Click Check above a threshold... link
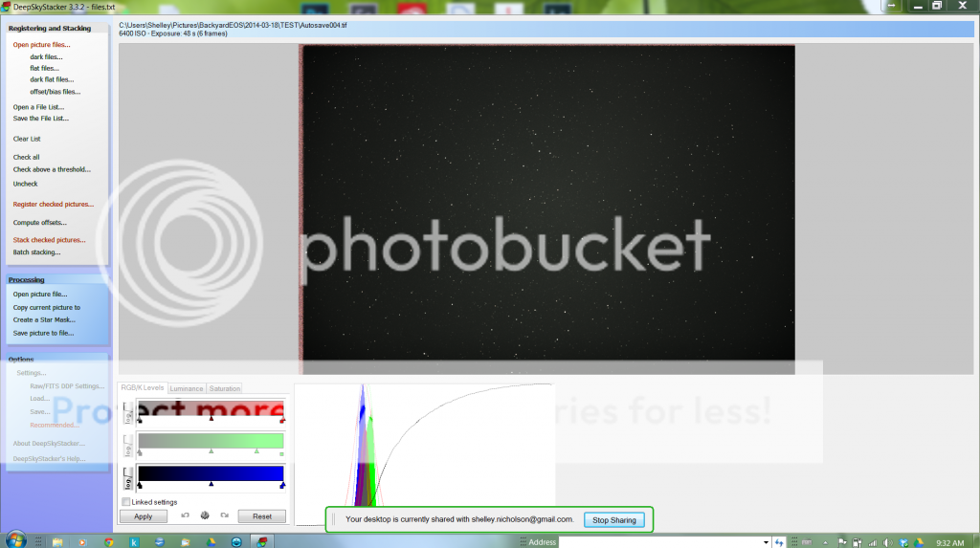Screen dimensions: 980x548 point(52,169)
